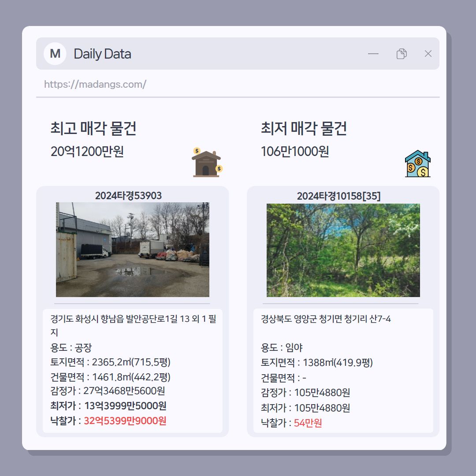Click the address 경상북도 영양군 청기면 청기리 산7-4
476x476 pixels.
click(326, 319)
